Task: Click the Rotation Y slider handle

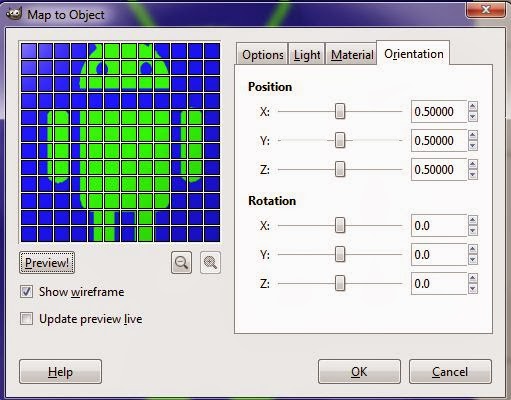Action: (x=340, y=255)
